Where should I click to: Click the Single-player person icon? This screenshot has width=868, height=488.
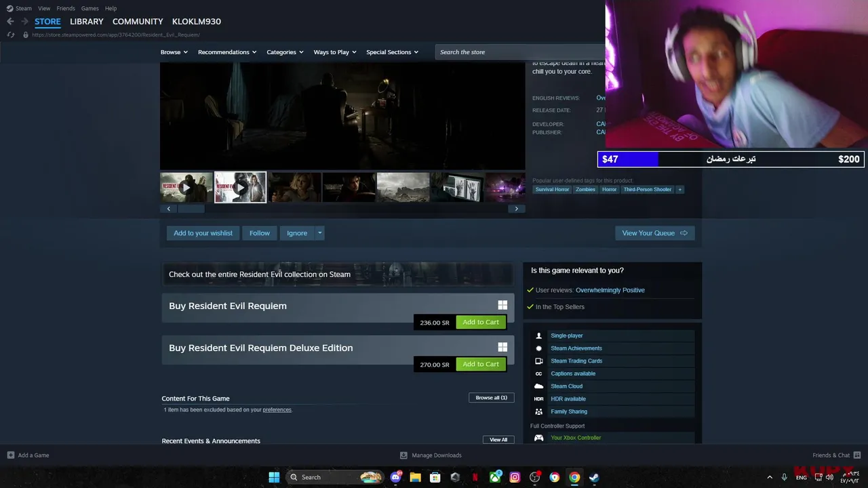[x=539, y=335]
